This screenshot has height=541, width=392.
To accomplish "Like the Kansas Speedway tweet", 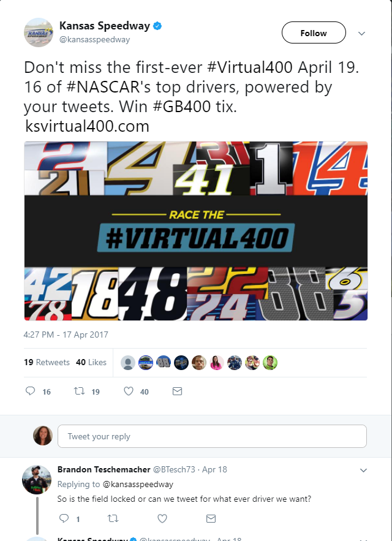I will coord(129,391).
